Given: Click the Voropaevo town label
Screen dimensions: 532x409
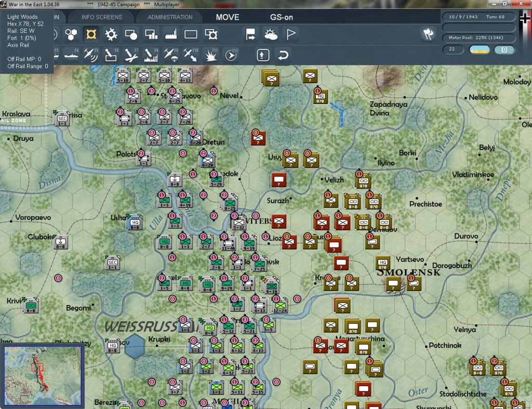Looking at the screenshot, I should click(x=33, y=217).
